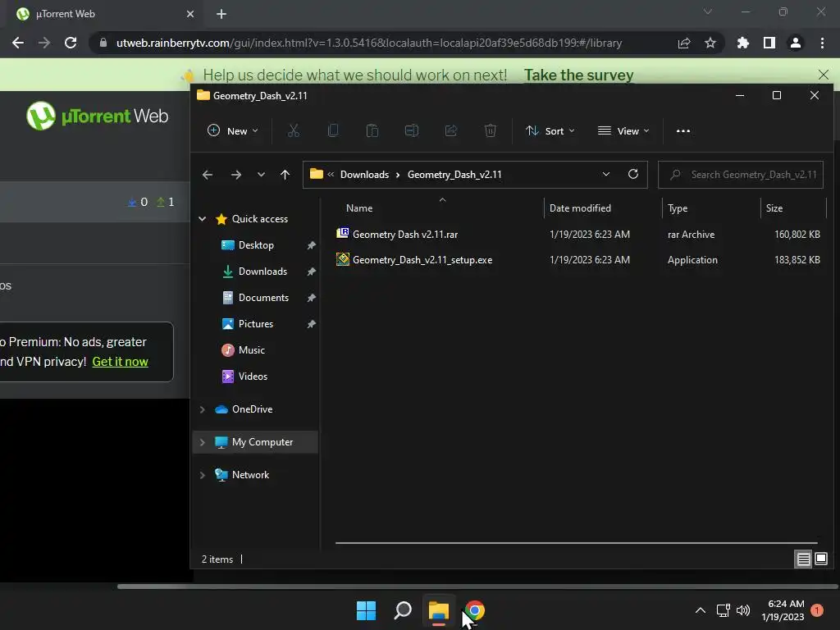Open the clock and date panel
This screenshot has height=630, width=840.
point(783,610)
